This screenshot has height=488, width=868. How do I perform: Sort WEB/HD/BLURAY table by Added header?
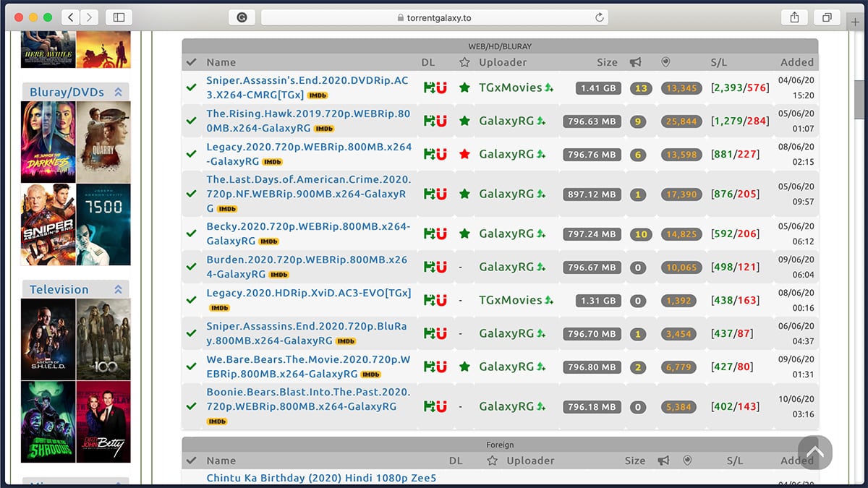797,62
